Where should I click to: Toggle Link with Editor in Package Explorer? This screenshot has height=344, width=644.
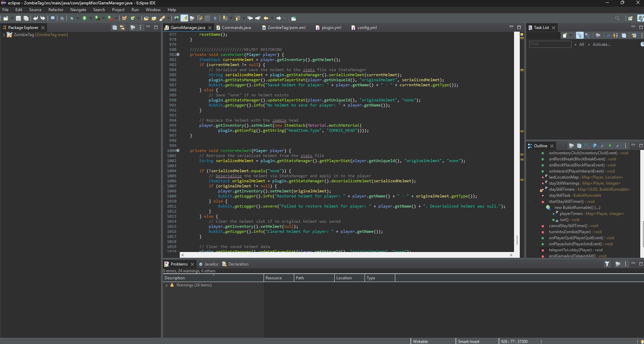[x=122, y=28]
